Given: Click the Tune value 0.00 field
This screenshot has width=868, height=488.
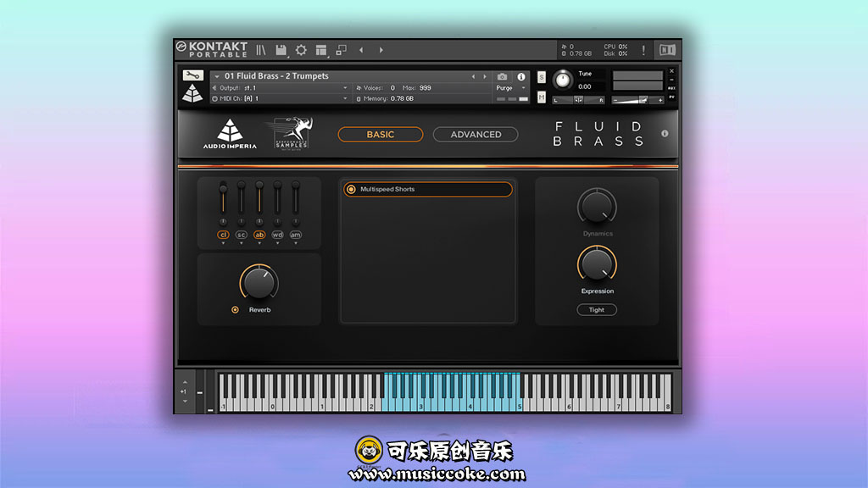Looking at the screenshot, I should 585,87.
